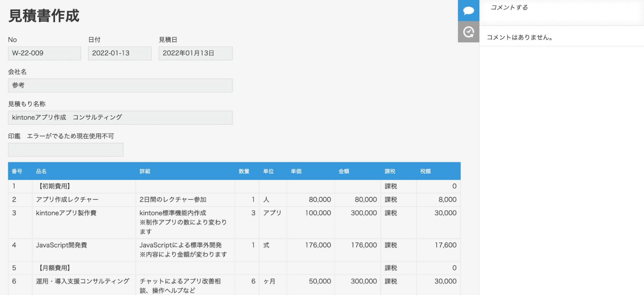Click the 見積もり名称 field with kintoneアプリ作成
Viewport: 644px width, 295px height.
[120, 118]
